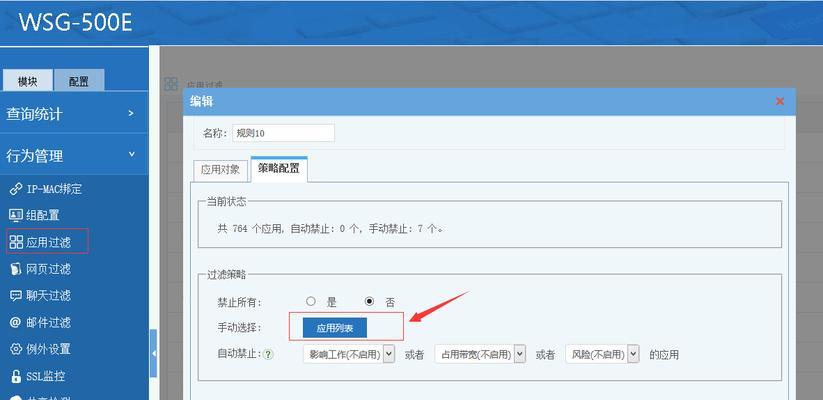This screenshot has height=400, width=823.
Task: Click the WSG-500E header title
Action: click(x=75, y=23)
